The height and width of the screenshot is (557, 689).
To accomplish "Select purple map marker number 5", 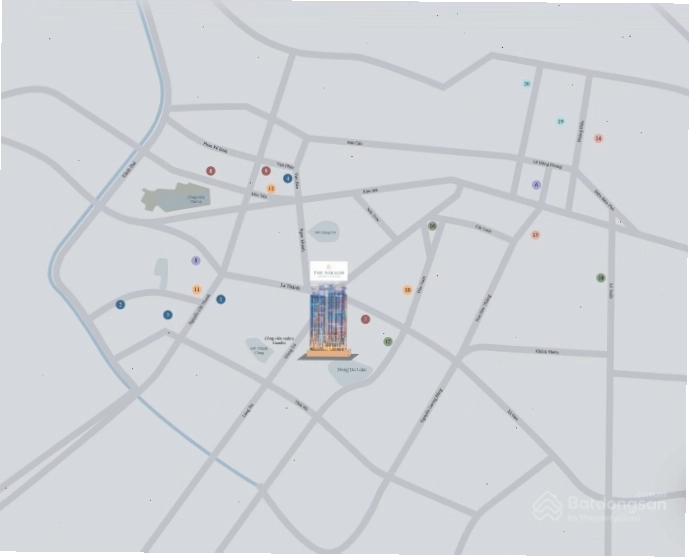I will [x=196, y=260].
